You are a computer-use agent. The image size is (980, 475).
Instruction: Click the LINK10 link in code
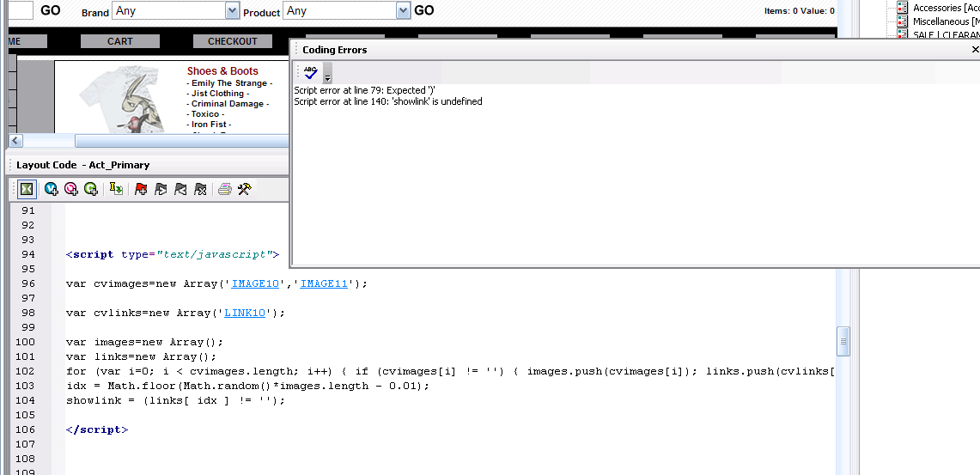[x=245, y=313]
